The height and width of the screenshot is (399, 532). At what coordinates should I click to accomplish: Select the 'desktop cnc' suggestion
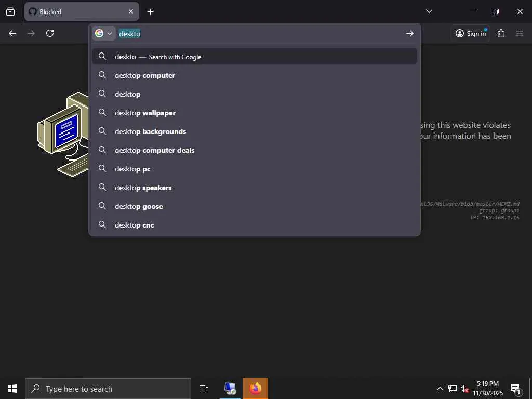[x=255, y=224]
